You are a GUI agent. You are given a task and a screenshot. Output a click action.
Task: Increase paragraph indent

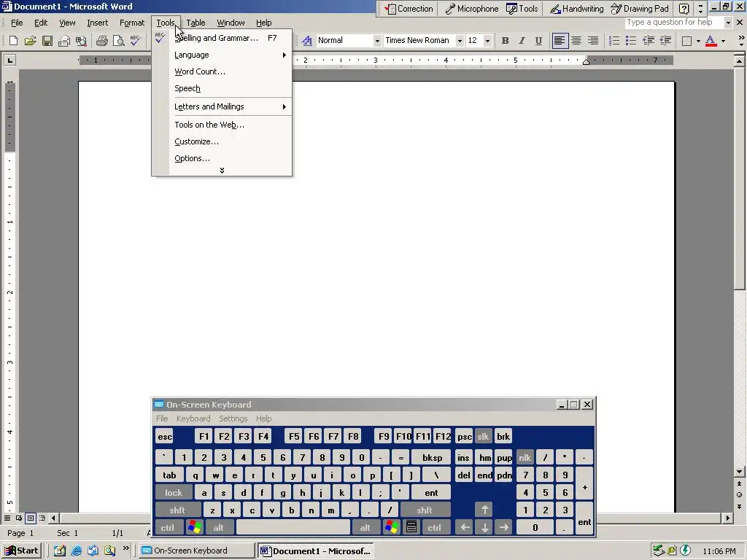click(665, 41)
